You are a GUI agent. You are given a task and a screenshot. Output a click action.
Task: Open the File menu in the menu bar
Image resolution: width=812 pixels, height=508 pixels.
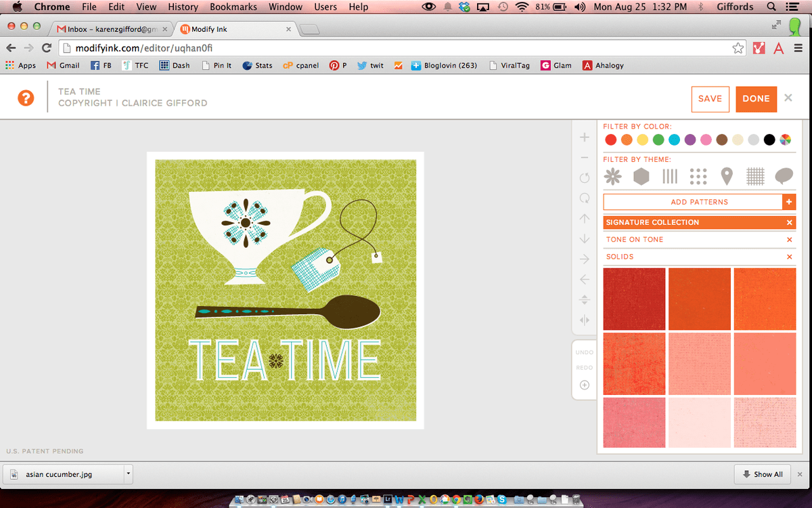tap(89, 7)
